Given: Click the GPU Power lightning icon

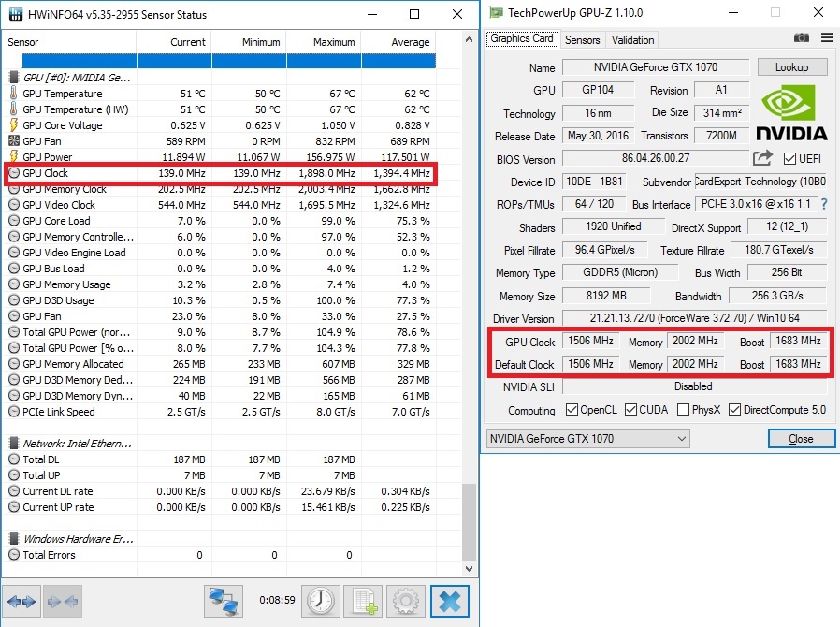Looking at the screenshot, I should coord(13,156).
